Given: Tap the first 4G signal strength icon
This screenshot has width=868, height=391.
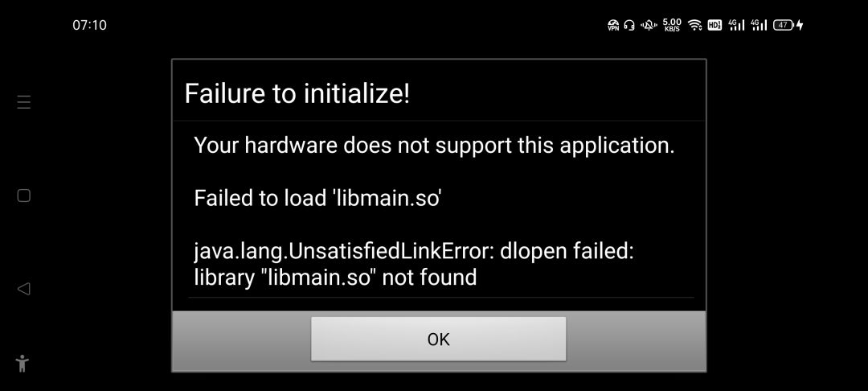Looking at the screenshot, I should click(736, 25).
